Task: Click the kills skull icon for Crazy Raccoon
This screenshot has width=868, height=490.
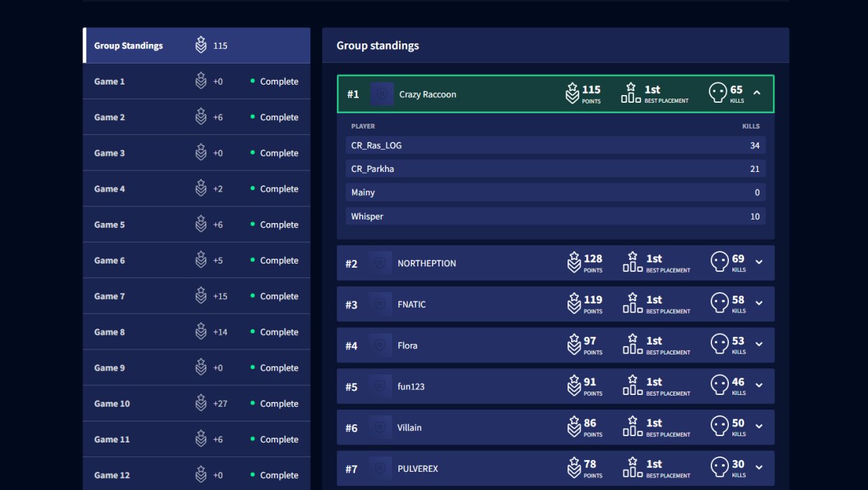Action: [718, 93]
